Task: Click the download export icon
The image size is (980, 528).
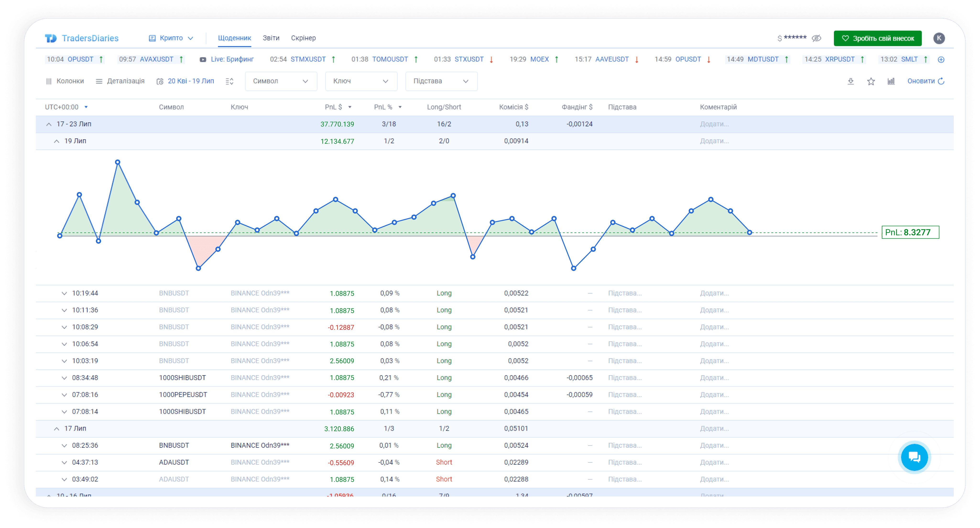Action: [x=851, y=81]
